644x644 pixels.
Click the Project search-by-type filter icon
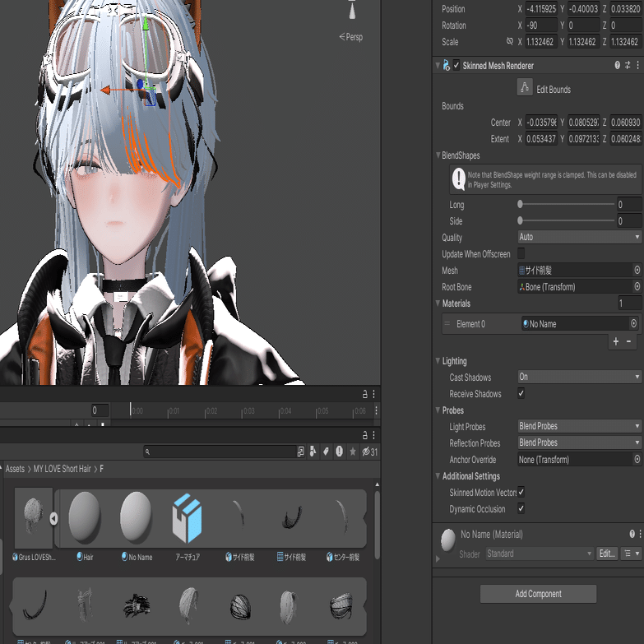313,452
